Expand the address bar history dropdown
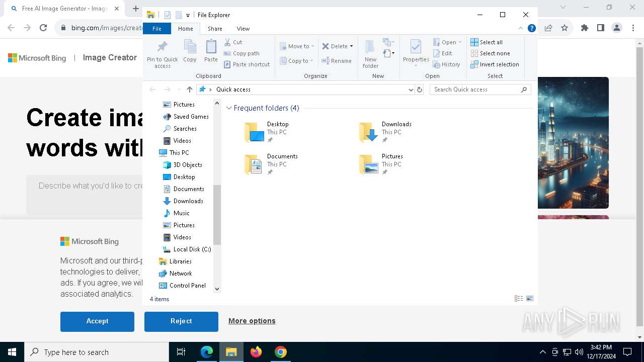 pyautogui.click(x=411, y=89)
